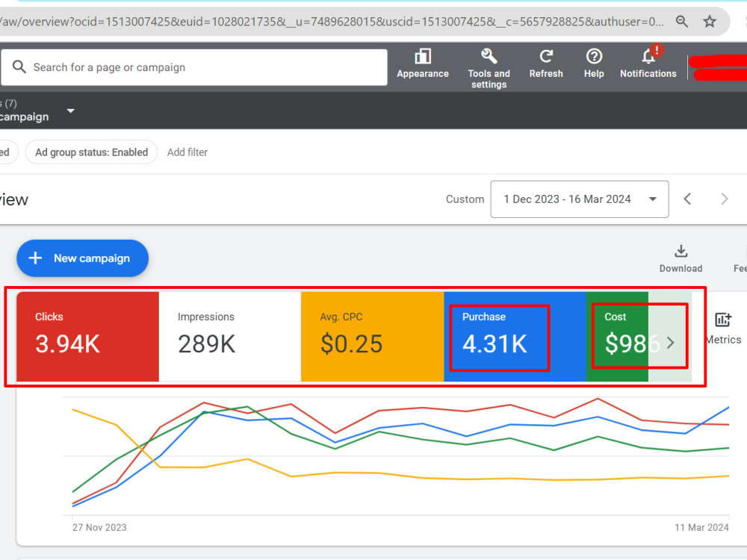Screen dimensions: 747x560
Task: Click the 289K impressions value
Action: coord(206,343)
